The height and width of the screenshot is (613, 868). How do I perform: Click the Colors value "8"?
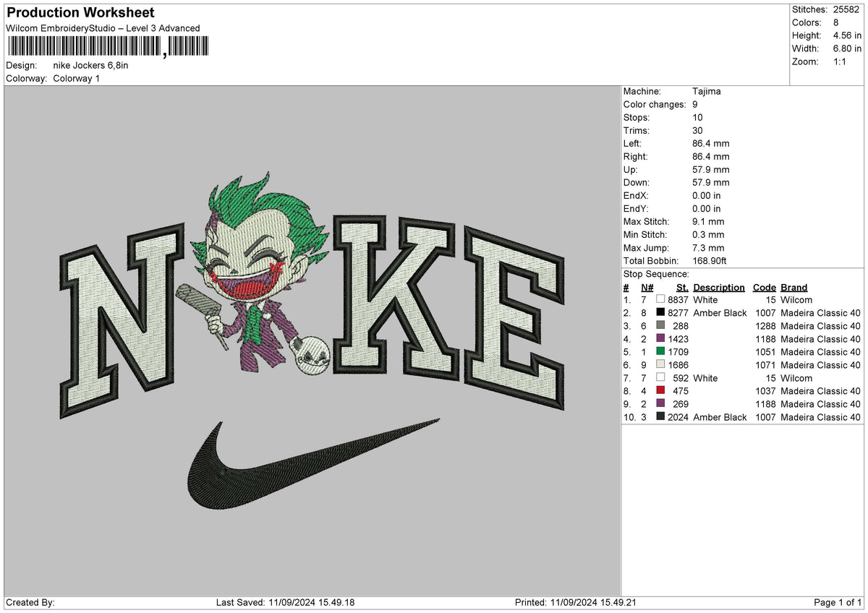835,22
